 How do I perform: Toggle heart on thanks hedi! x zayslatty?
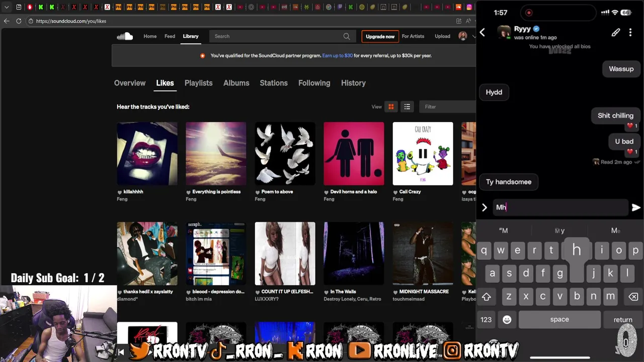[120, 292]
